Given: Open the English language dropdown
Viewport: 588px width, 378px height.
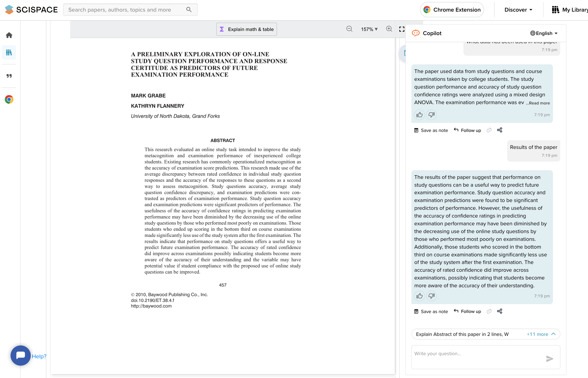Looking at the screenshot, I should tap(544, 33).
